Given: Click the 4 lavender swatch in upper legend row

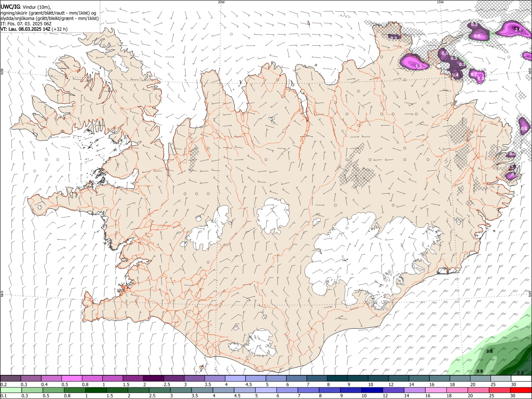Looking at the screenshot, I should [x=234, y=378].
